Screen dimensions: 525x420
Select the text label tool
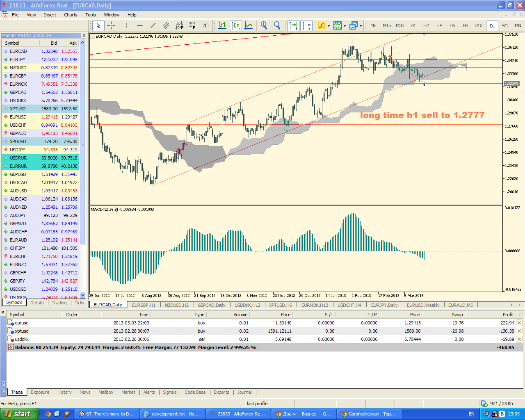[x=205, y=25]
